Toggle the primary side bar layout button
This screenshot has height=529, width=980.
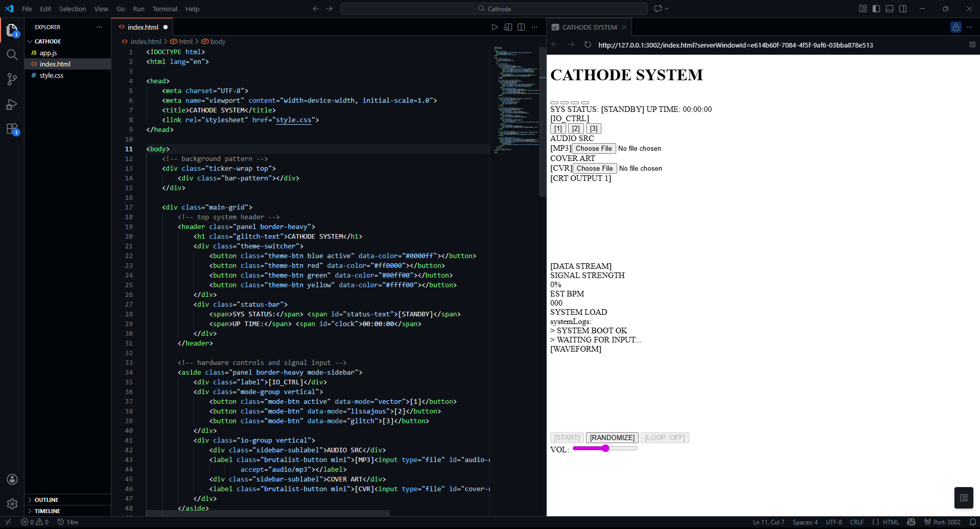point(876,9)
